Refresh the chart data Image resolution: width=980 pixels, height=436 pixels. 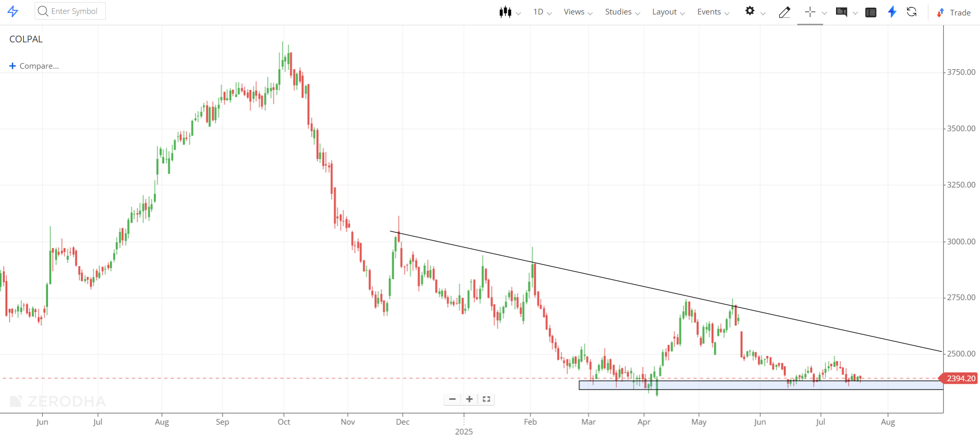912,12
